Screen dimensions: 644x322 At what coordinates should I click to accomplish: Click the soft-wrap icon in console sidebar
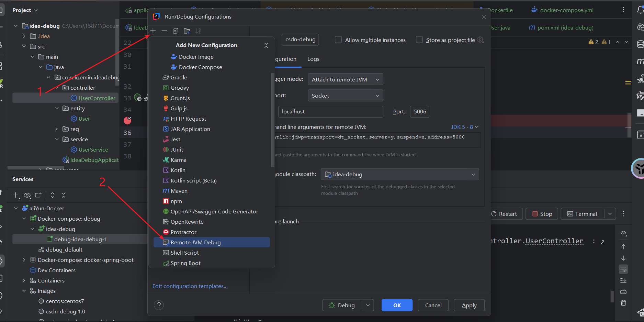tap(623, 269)
